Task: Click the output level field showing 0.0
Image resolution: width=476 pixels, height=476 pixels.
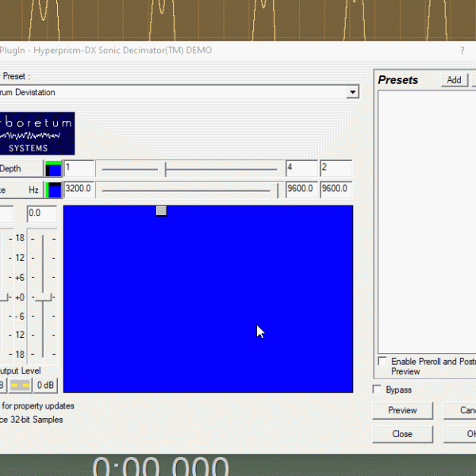Action: pos(41,213)
